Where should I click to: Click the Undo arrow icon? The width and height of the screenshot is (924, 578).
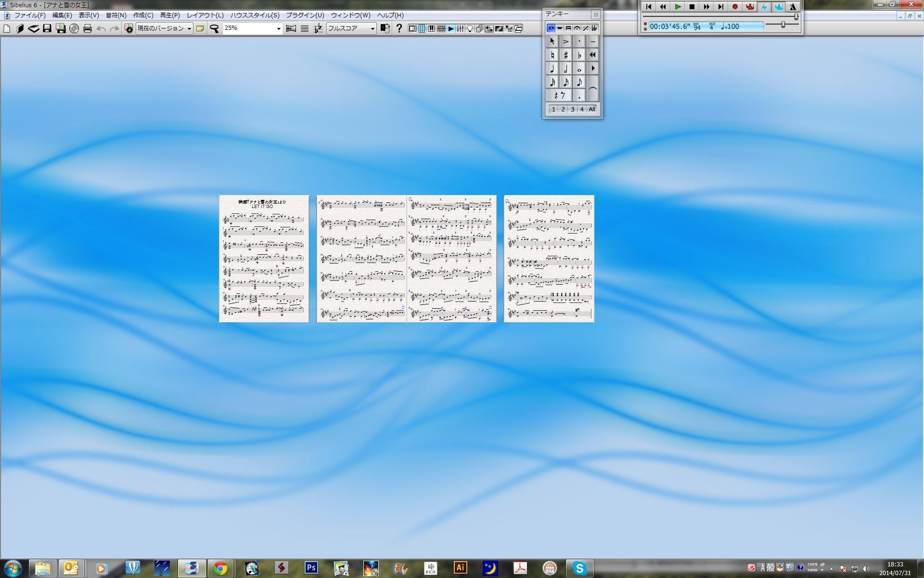point(101,28)
